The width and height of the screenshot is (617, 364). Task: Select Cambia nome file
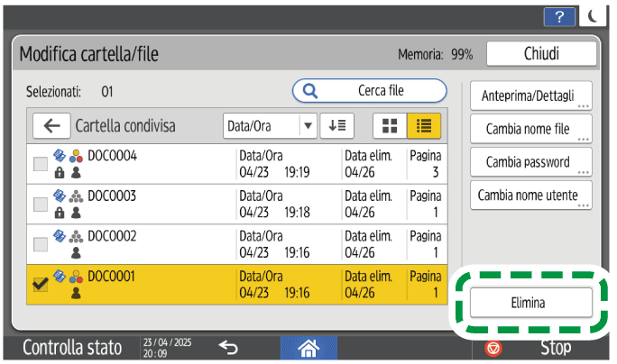530,129
